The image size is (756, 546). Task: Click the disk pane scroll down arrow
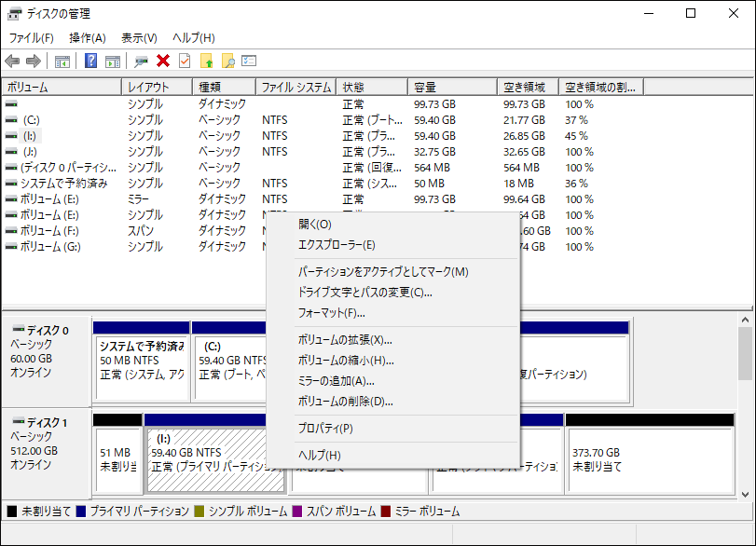tap(746, 495)
